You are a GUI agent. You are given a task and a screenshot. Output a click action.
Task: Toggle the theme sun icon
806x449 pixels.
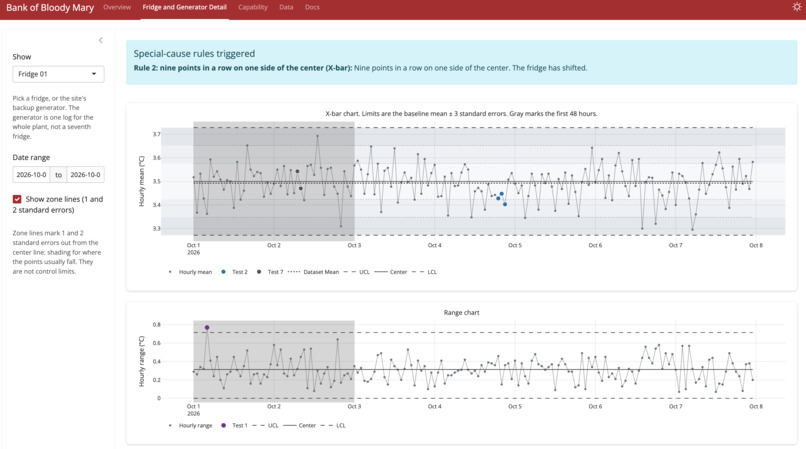click(797, 7)
